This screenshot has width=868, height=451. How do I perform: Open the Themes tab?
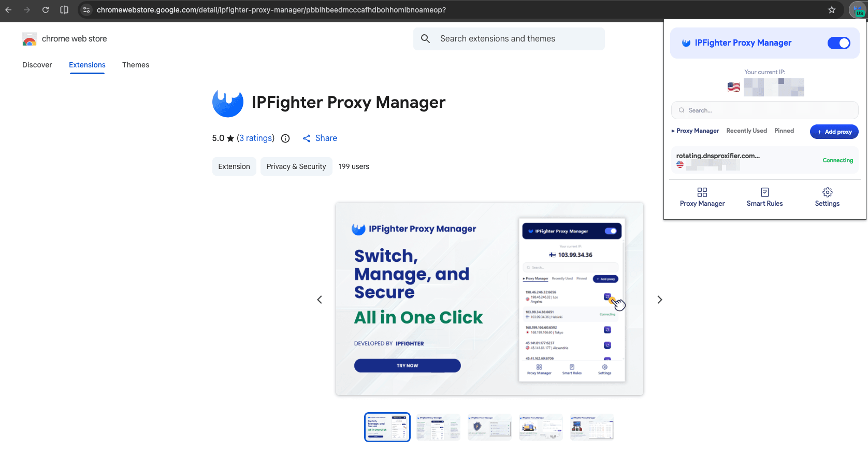coord(136,65)
